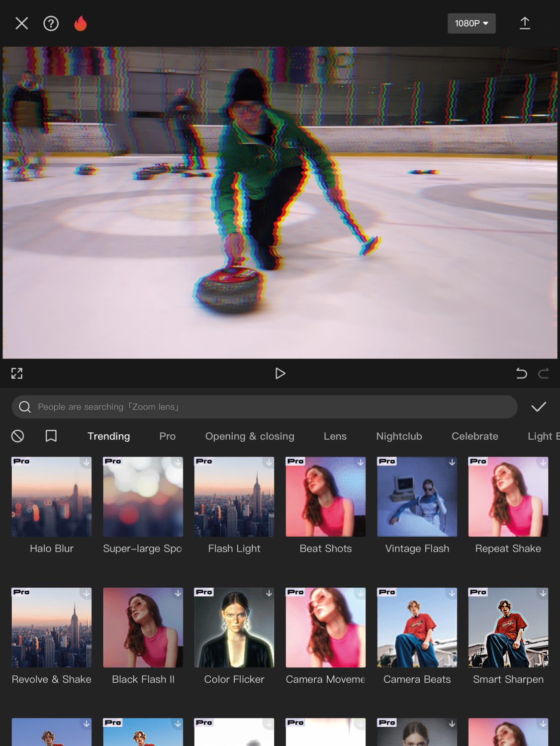Export the video with the upload icon
560x746 pixels.
point(525,23)
